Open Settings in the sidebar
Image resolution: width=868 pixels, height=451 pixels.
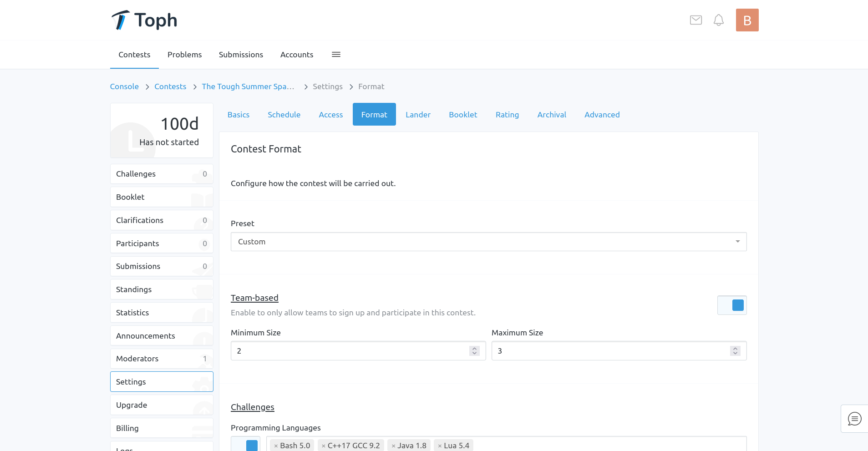tap(162, 382)
